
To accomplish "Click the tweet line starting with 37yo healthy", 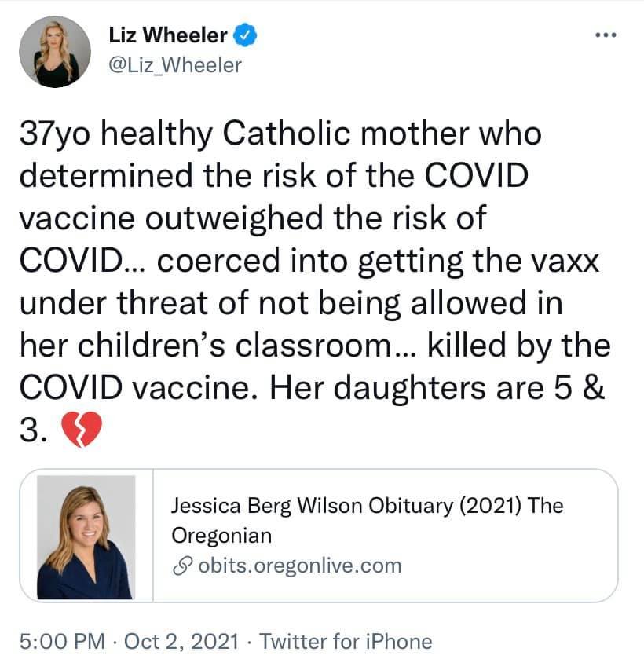I will (x=280, y=134).
